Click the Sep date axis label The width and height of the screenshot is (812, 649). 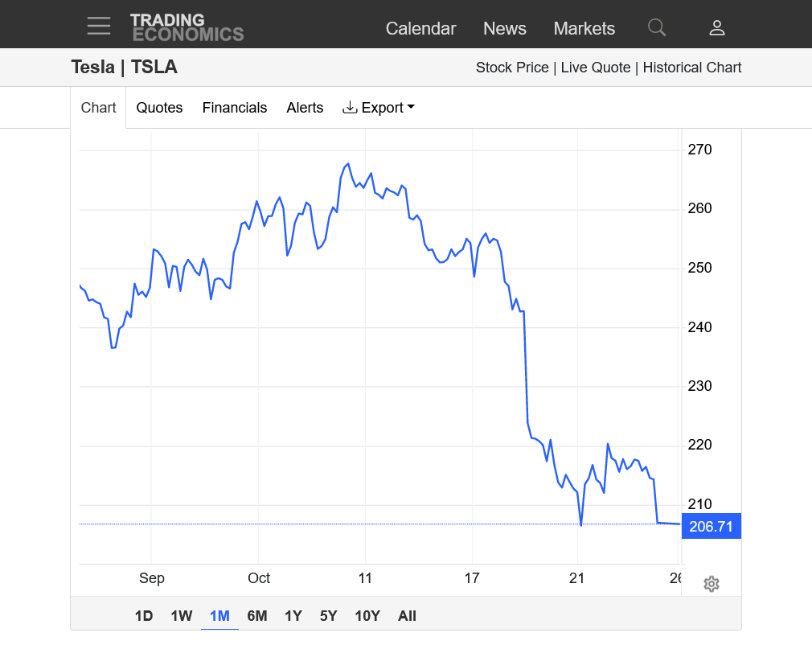click(152, 578)
